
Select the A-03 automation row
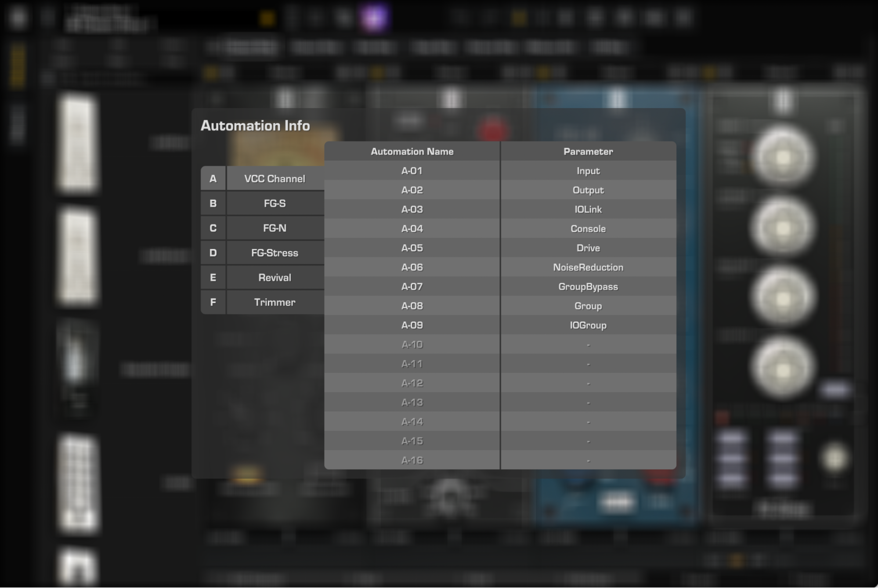[x=500, y=209]
